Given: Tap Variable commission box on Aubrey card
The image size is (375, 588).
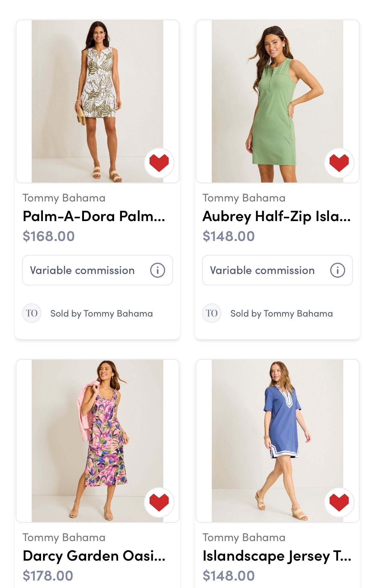Looking at the screenshot, I should pyautogui.click(x=262, y=270).
